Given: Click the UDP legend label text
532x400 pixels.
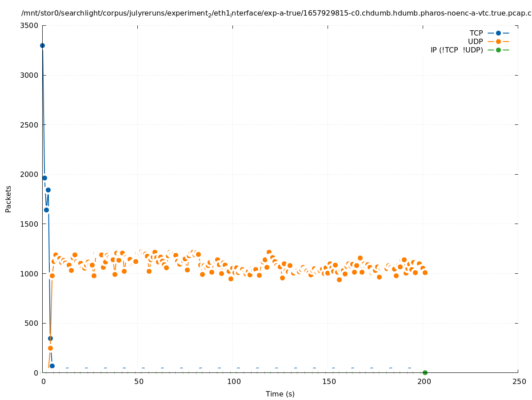Looking at the screenshot, I should pos(475,41).
